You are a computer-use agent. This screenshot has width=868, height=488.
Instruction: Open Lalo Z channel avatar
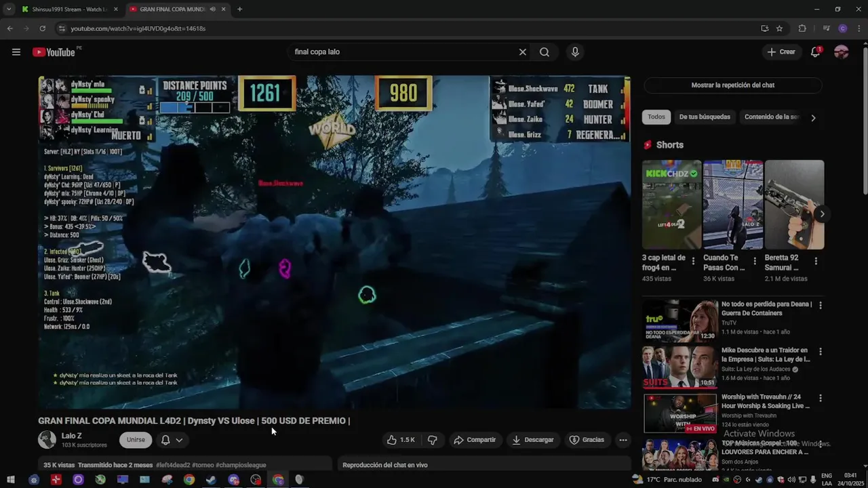click(x=47, y=440)
